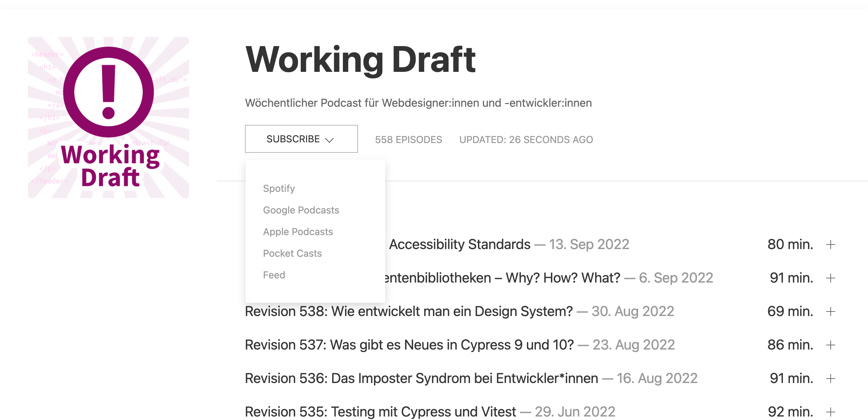The image size is (868, 420).
Task: Click plus icon next to Revision 538
Action: [831, 312]
